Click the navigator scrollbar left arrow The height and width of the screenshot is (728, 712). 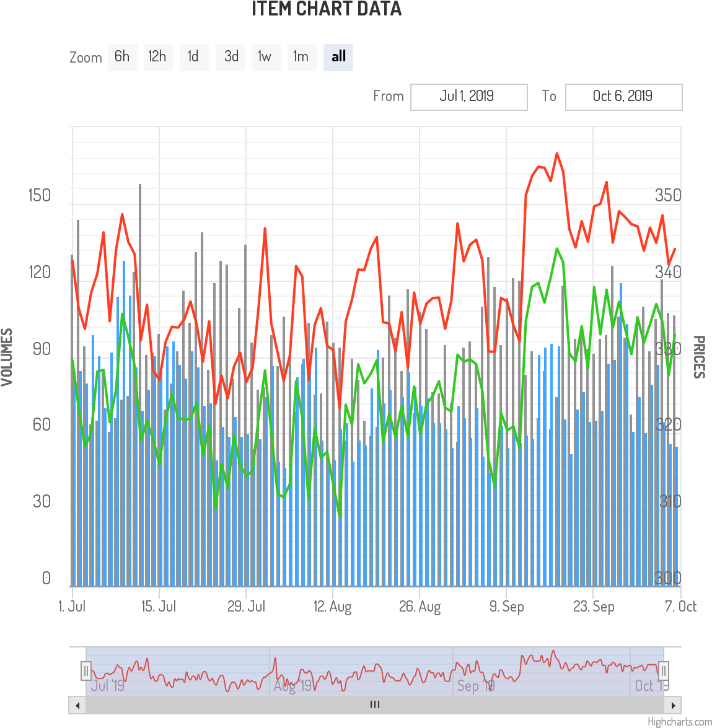point(77,705)
